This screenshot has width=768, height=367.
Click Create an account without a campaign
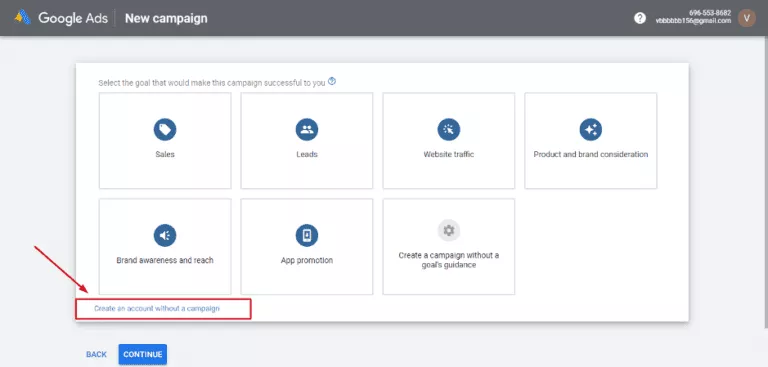click(x=157, y=309)
